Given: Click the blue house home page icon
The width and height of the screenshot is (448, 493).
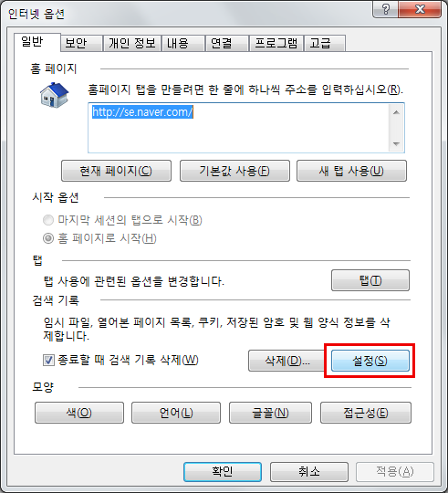Looking at the screenshot, I should [54, 95].
